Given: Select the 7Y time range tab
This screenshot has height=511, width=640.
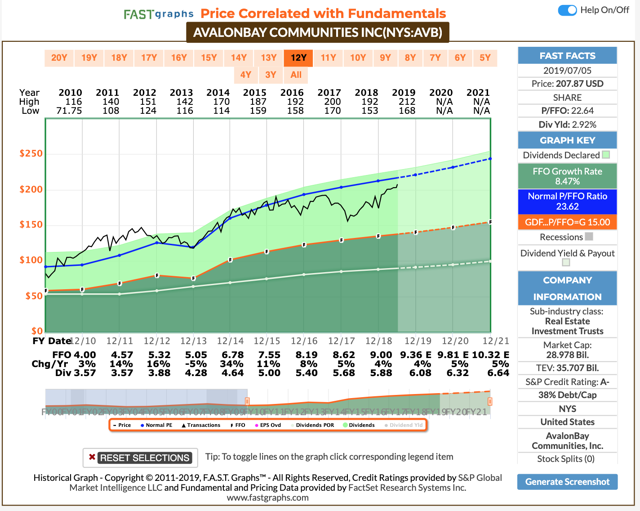Looking at the screenshot, I should (x=435, y=58).
